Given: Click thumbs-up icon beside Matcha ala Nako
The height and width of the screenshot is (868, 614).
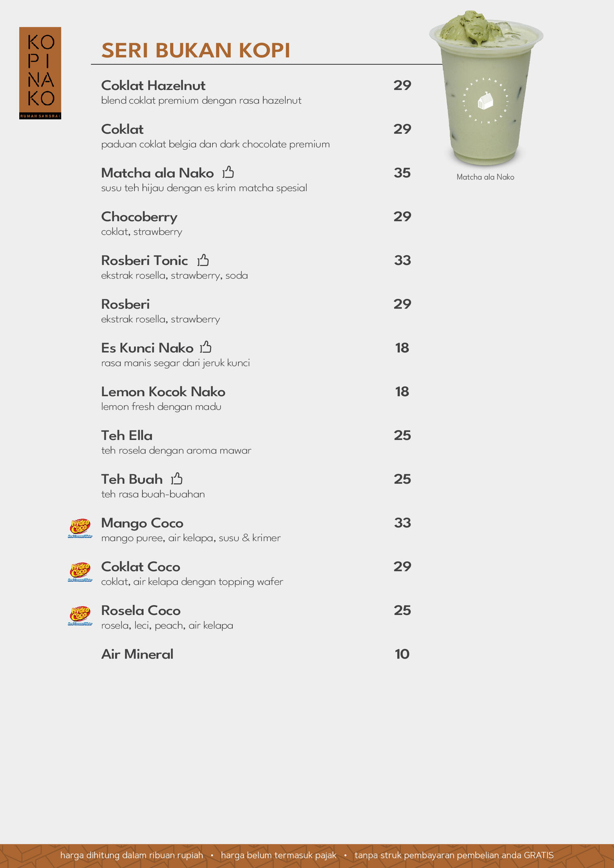Looking at the screenshot, I should coord(228,172).
